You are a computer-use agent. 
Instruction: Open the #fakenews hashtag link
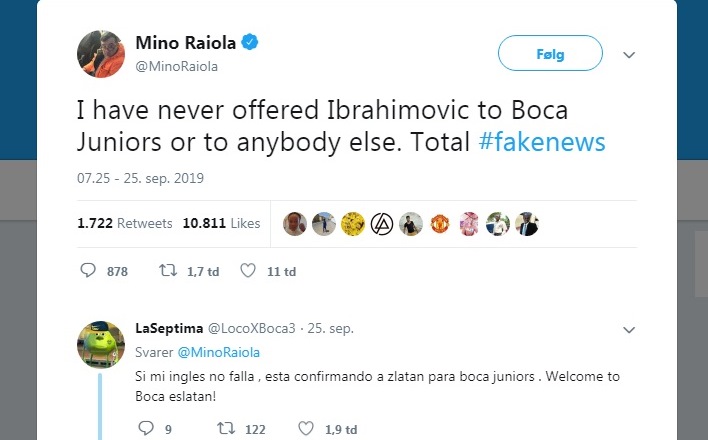click(542, 141)
